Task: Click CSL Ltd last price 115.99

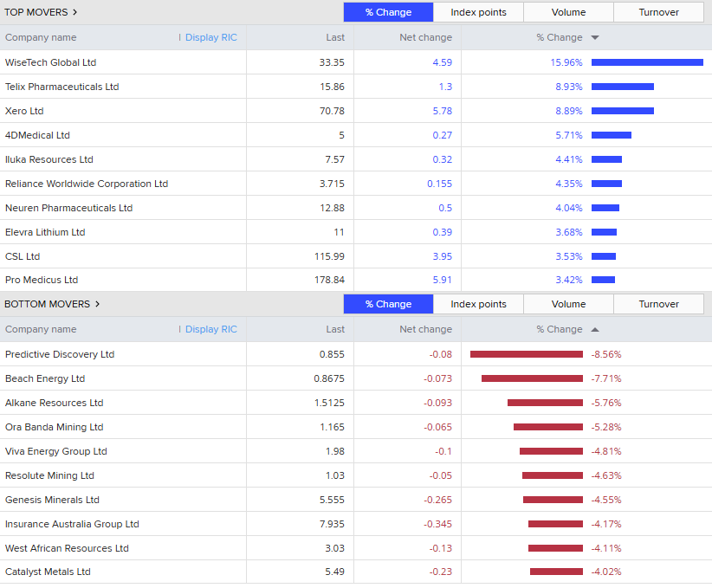Action: click(329, 256)
